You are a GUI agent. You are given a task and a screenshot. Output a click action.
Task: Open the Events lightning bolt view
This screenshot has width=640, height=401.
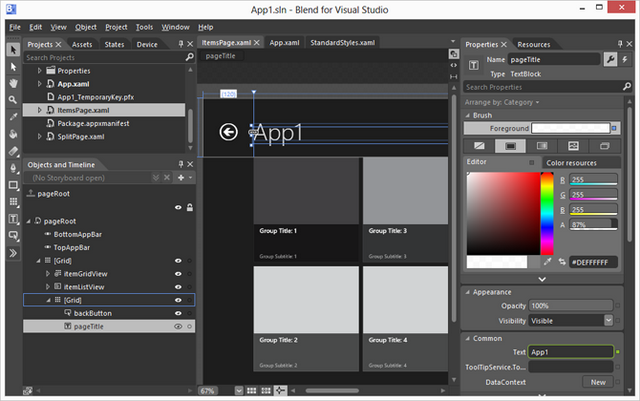click(625, 60)
